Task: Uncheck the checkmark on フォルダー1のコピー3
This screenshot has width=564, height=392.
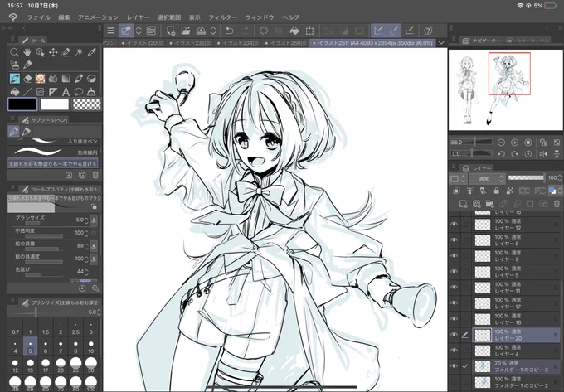Action: coord(465,366)
